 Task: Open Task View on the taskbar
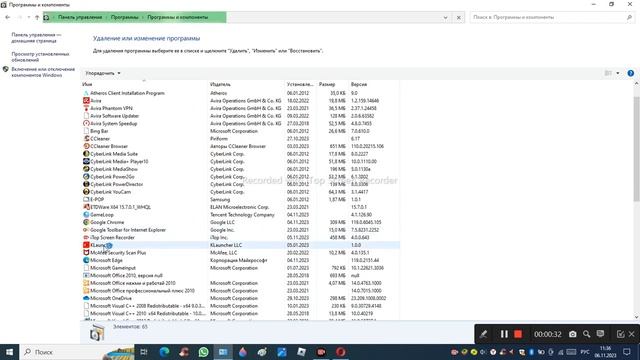pyautogui.click(x=144, y=352)
